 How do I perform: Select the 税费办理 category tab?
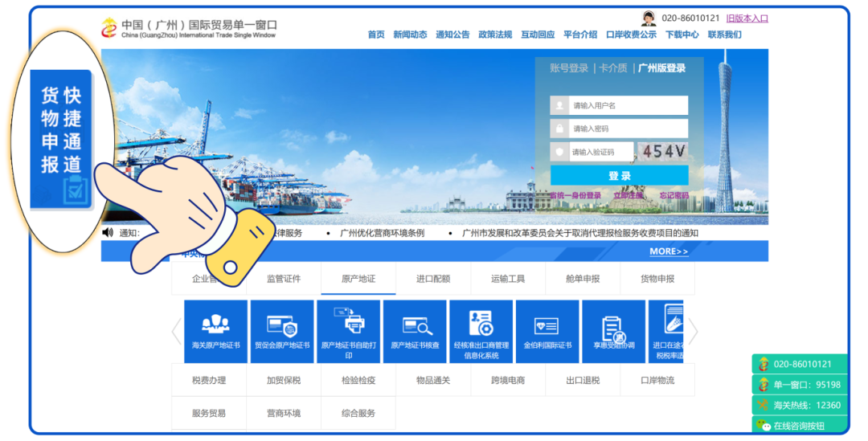coord(209,380)
